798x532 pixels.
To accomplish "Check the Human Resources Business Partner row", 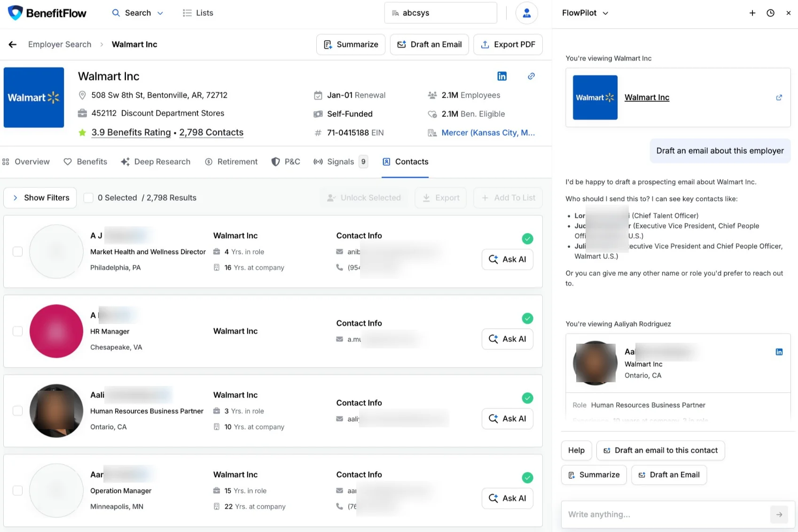I will [18, 411].
